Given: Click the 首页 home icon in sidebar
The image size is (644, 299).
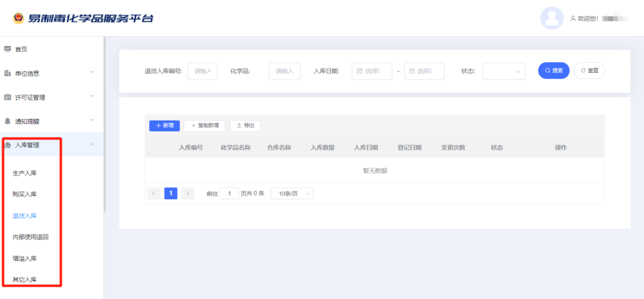Looking at the screenshot, I should tap(8, 49).
